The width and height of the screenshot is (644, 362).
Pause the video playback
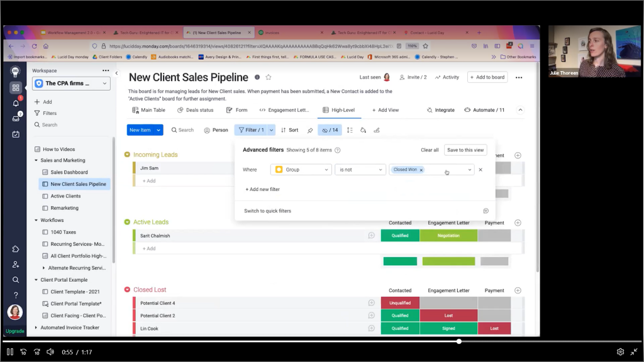coord(10,352)
